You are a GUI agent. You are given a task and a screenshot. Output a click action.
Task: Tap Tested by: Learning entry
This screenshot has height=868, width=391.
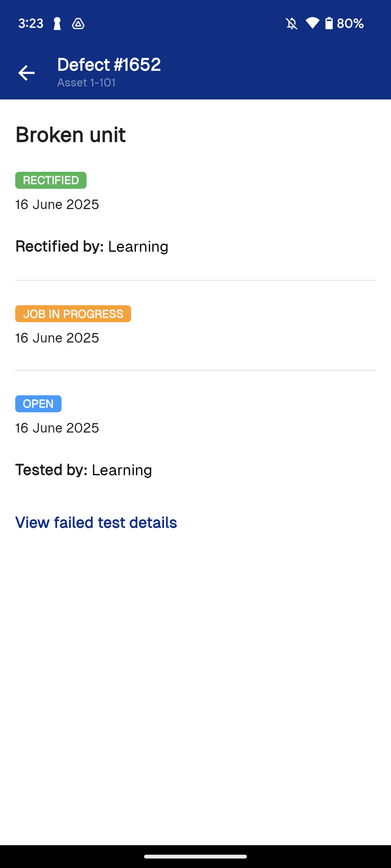click(x=84, y=469)
